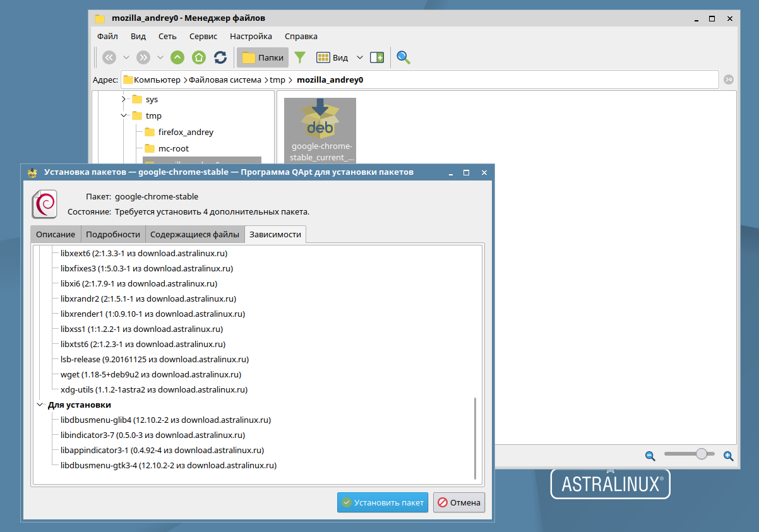The width and height of the screenshot is (759, 532).
Task: Select the google-chrome-stable deb file
Action: pos(320,130)
